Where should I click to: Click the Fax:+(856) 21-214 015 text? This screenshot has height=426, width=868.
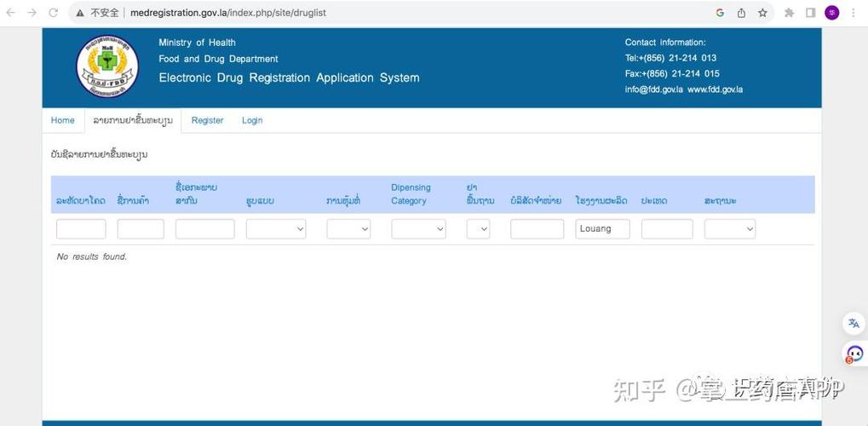673,73
